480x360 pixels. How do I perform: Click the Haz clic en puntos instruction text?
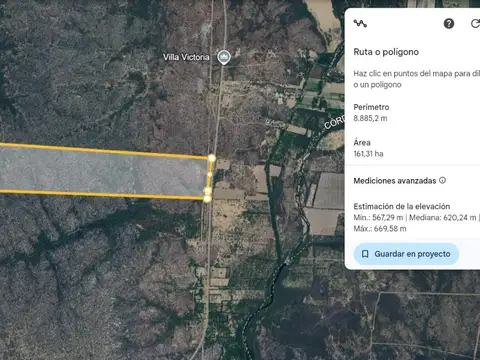[x=417, y=79]
